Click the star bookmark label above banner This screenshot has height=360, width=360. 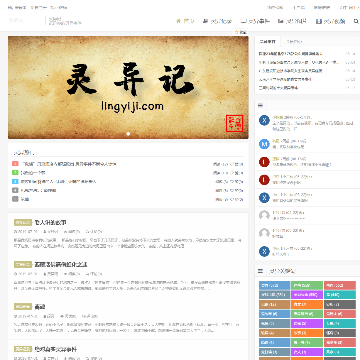(240, 32)
